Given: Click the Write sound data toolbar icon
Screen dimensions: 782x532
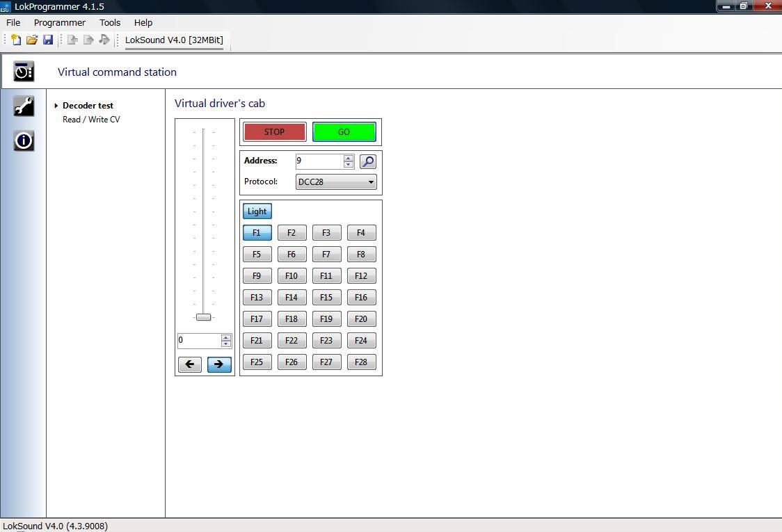Looking at the screenshot, I should [x=104, y=40].
